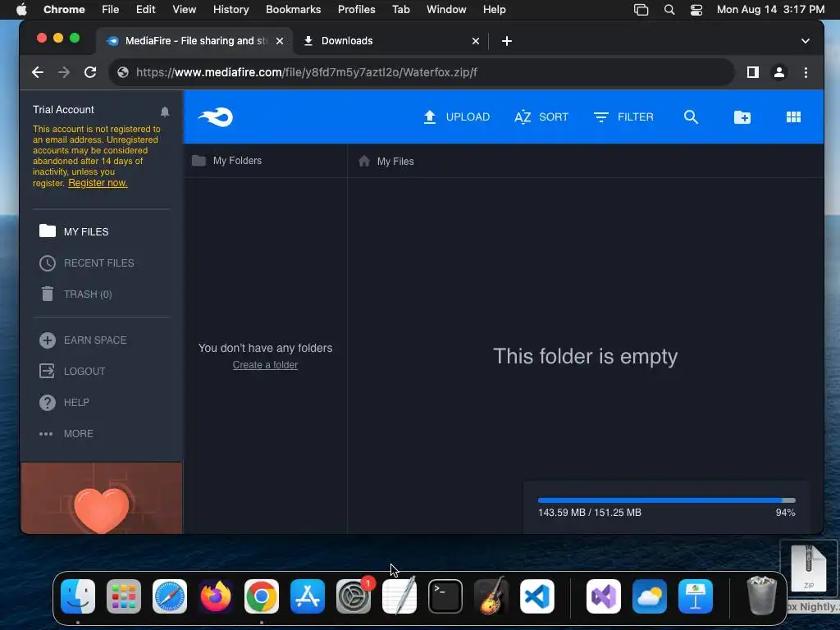Launch Visual Studio Code from the Dock

[537, 596]
